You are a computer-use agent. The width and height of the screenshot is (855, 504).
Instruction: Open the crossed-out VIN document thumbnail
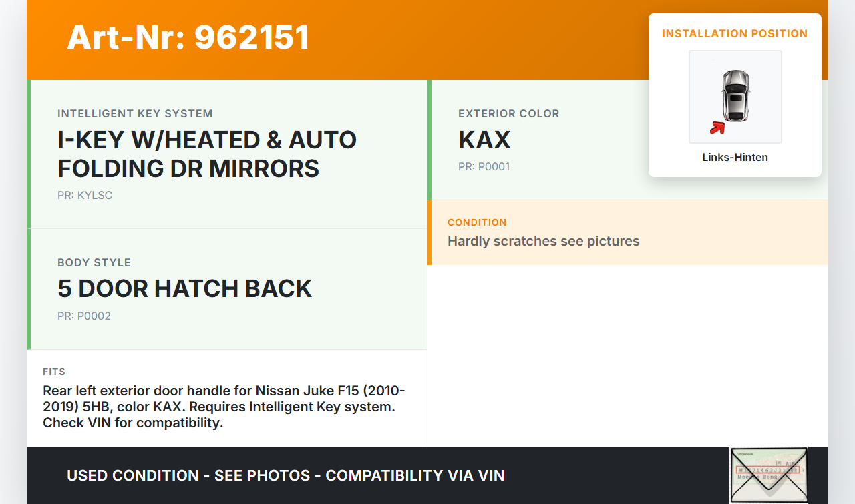[x=769, y=475]
